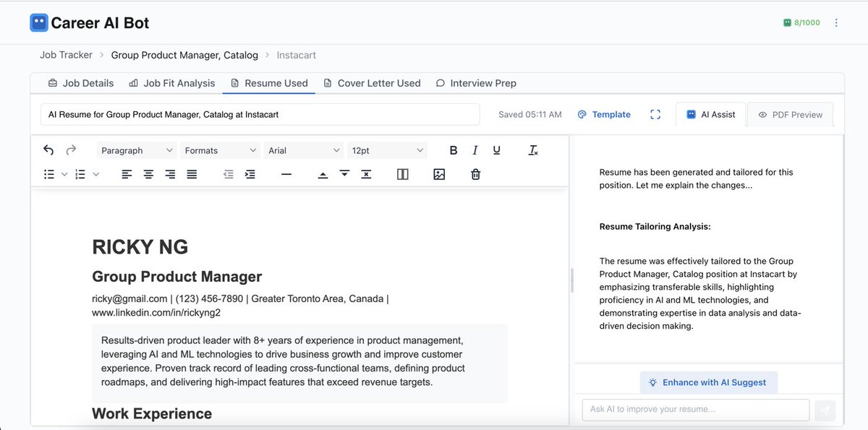Click the trash delete icon in toolbar
Viewport: 868px width, 430px height.
tap(475, 174)
